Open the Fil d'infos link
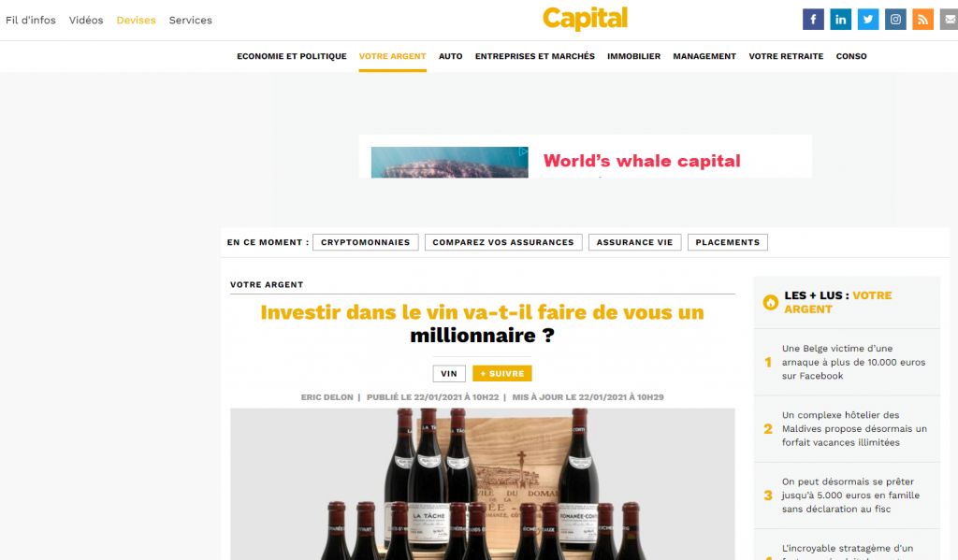The height and width of the screenshot is (560, 958). tap(31, 21)
